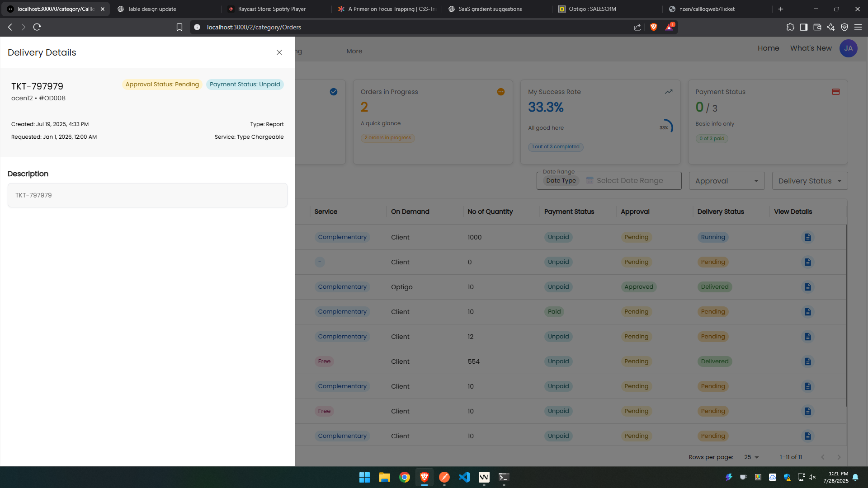This screenshot has width=868, height=488.
Task: Expand the Delivery Status filter dropdown
Action: point(810,181)
